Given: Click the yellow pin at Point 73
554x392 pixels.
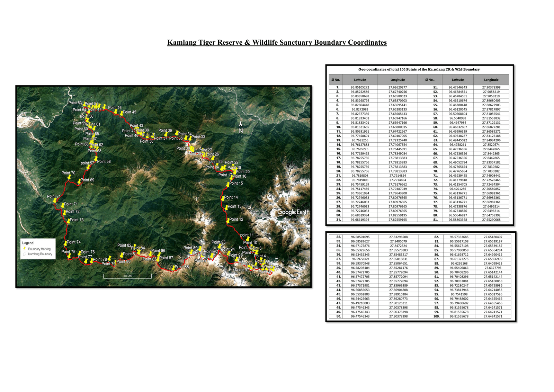Looking at the screenshot, I should click(68, 221).
